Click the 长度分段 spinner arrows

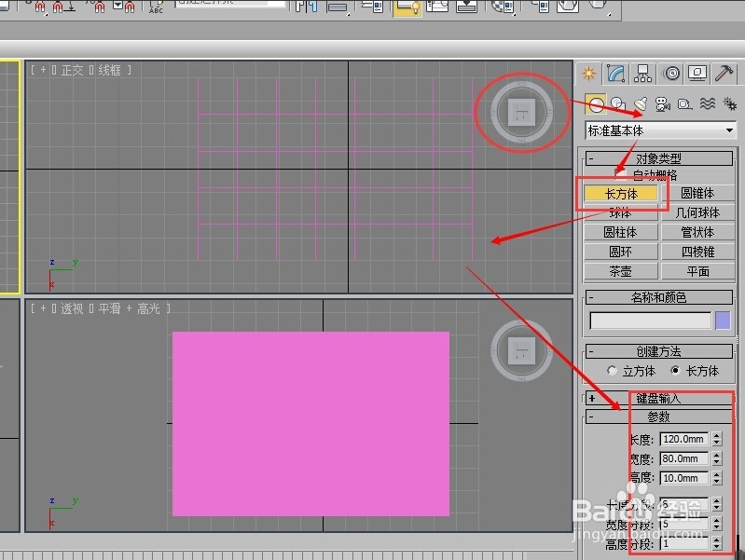[717, 504]
